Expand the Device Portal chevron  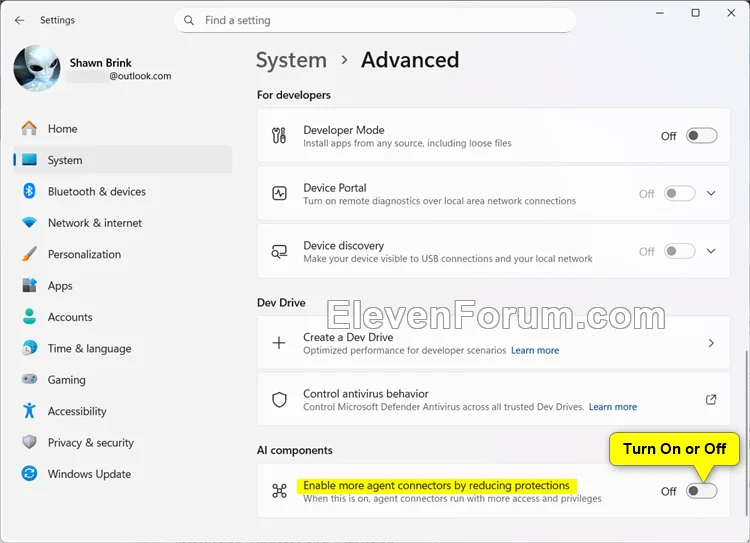click(711, 193)
